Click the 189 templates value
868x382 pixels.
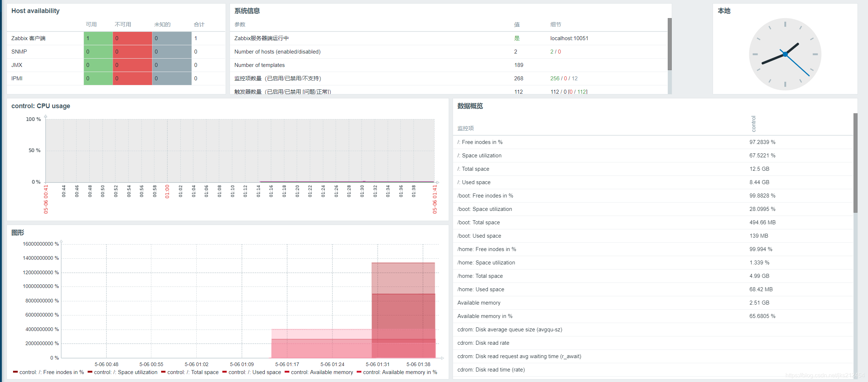coord(519,65)
